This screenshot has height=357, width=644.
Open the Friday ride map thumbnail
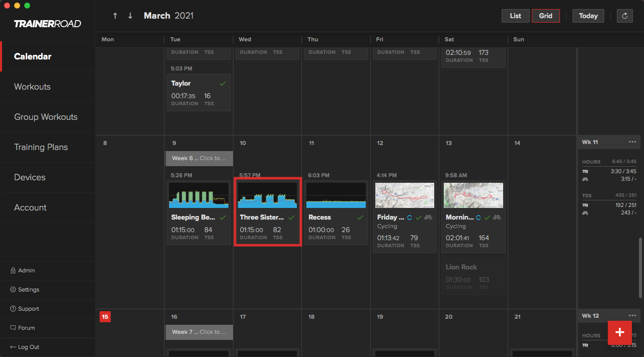(x=405, y=195)
